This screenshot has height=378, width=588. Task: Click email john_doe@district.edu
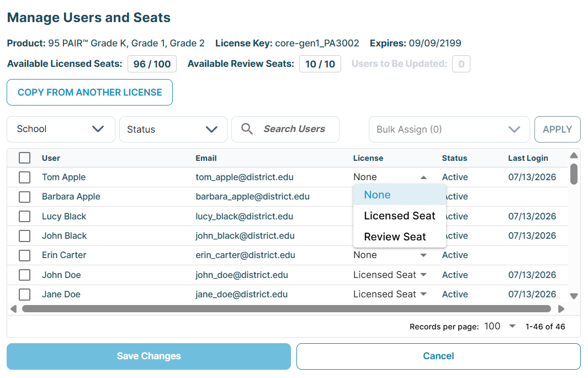coord(241,275)
